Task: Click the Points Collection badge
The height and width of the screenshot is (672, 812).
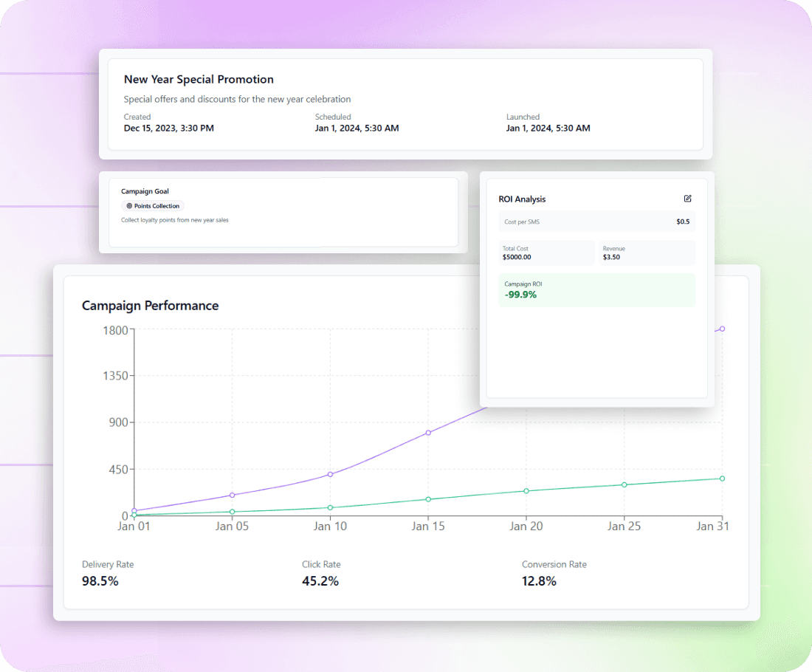Action: pos(153,206)
